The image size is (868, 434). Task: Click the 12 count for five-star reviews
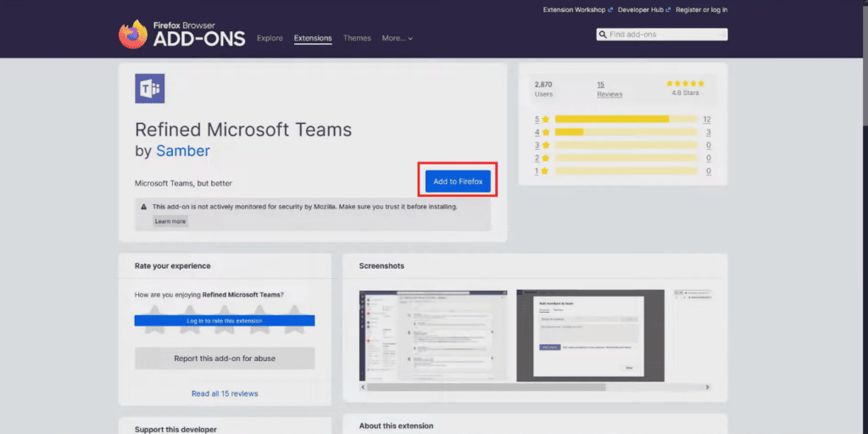tap(707, 119)
